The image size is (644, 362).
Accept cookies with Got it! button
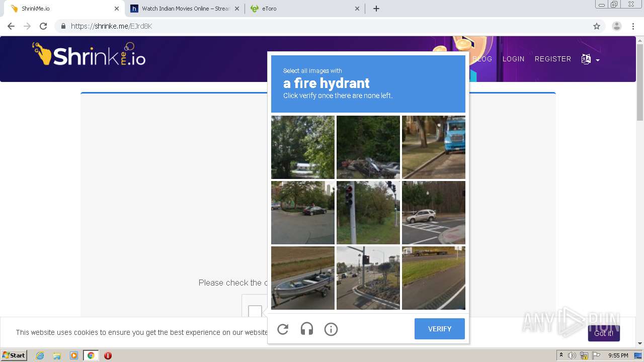pyautogui.click(x=604, y=333)
